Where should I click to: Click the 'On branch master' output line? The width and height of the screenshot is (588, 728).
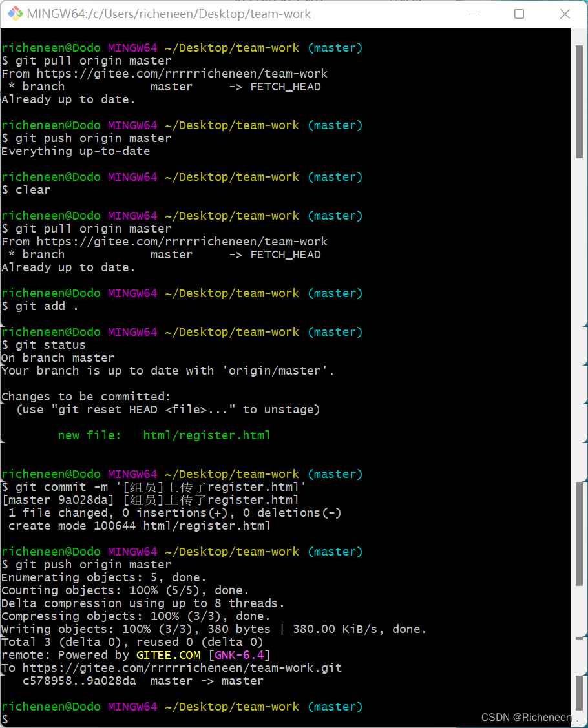[58, 358]
